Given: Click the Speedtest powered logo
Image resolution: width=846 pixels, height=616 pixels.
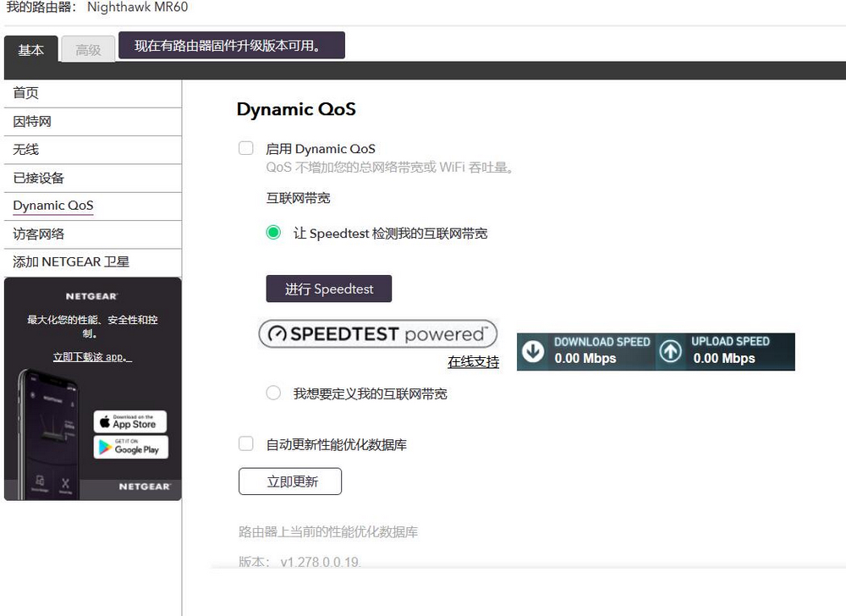Looking at the screenshot, I should coord(377,334).
